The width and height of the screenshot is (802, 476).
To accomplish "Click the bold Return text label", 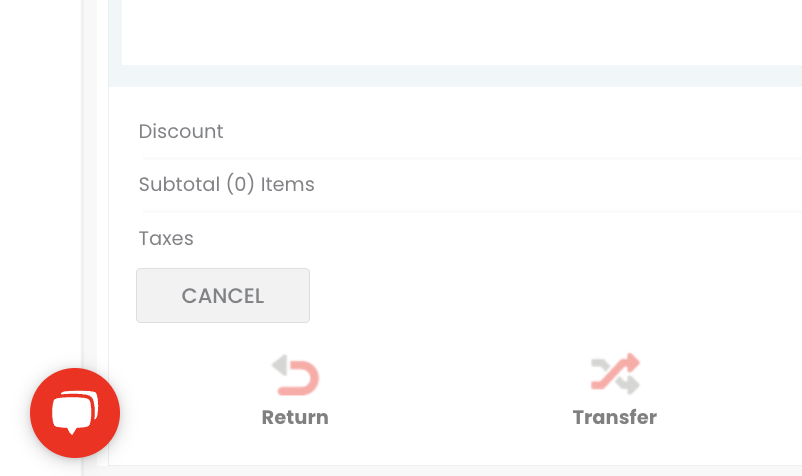I will [295, 417].
